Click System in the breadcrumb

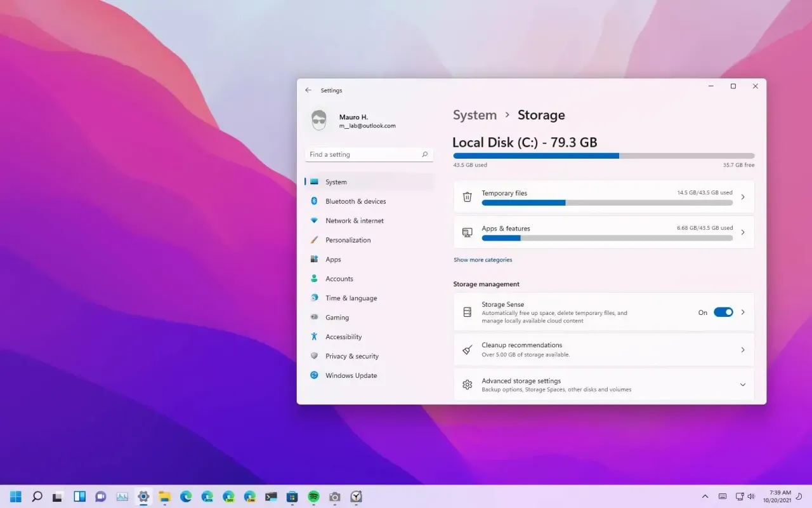(x=475, y=115)
